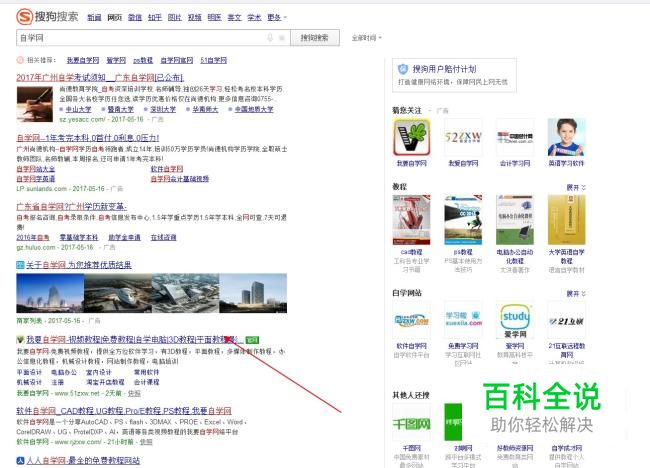This screenshot has height=468, width=650.
Task: Click the round icon before 相关搜索
Action: pyautogui.click(x=20, y=60)
